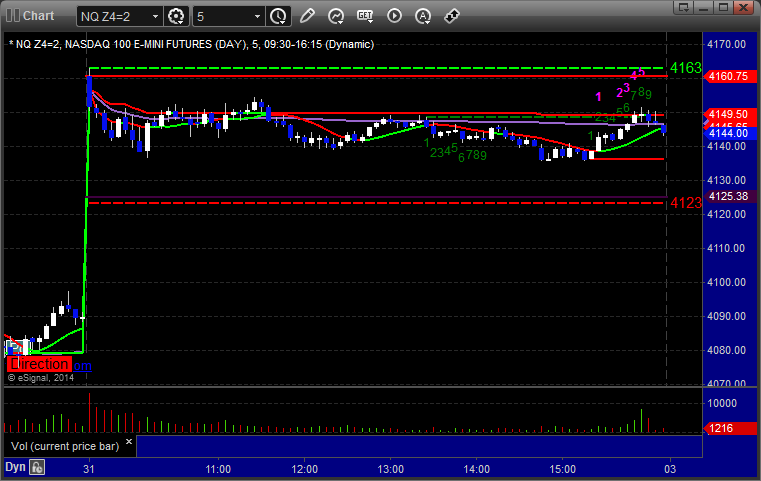
Task: Click the Dyn label on time axis
Action: 15,467
